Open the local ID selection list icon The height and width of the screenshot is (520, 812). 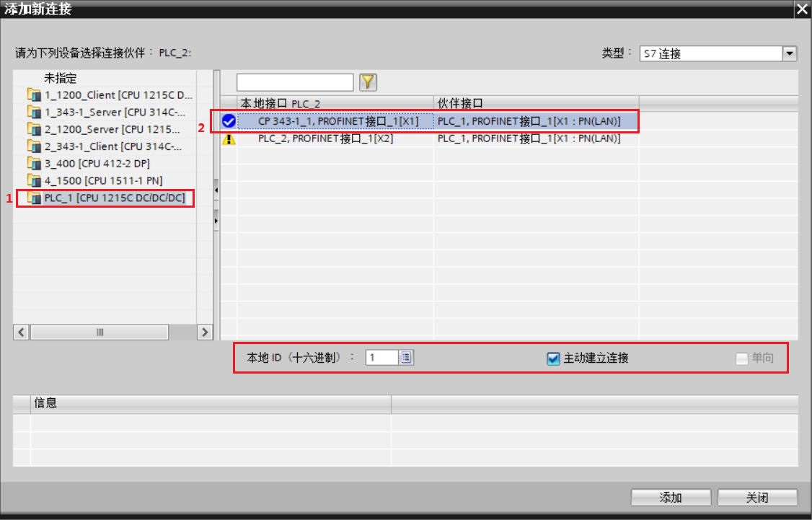click(x=406, y=358)
